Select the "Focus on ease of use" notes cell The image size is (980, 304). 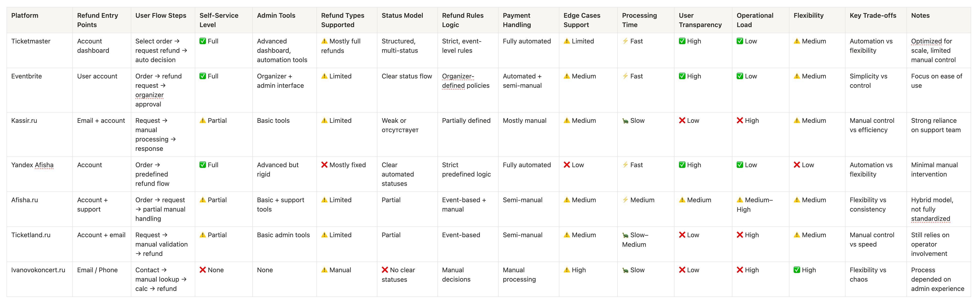[936, 81]
